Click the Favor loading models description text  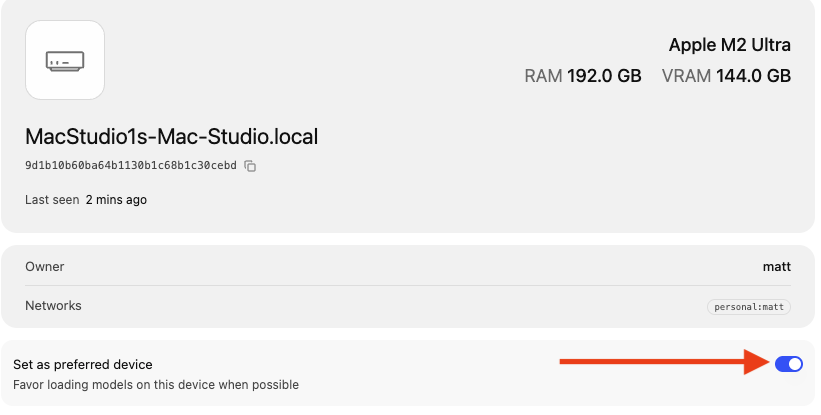point(156,384)
